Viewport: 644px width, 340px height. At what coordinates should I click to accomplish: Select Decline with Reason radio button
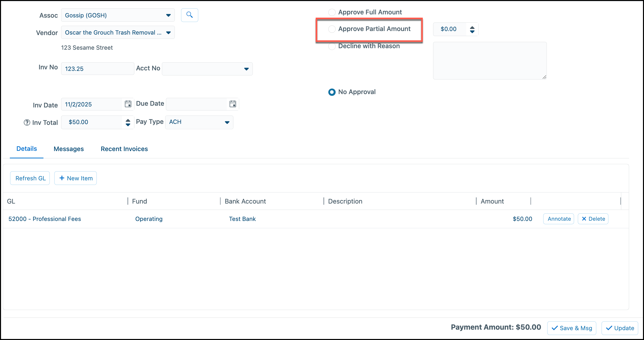pyautogui.click(x=332, y=46)
